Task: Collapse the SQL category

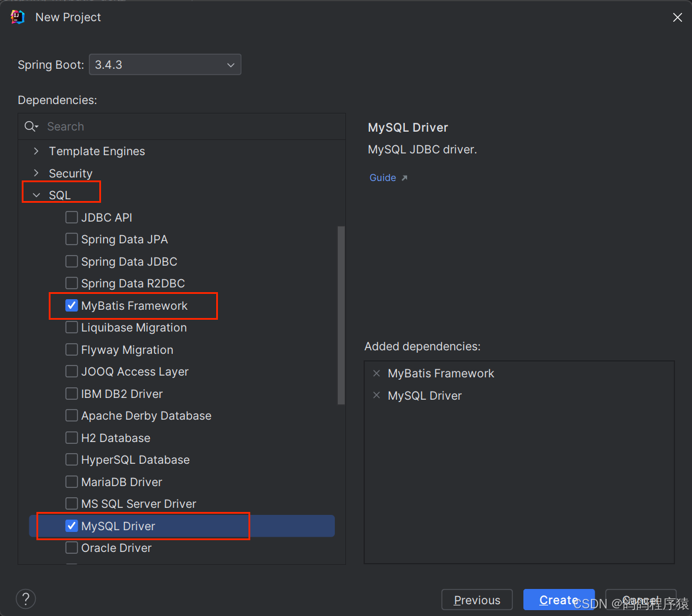Action: point(36,195)
